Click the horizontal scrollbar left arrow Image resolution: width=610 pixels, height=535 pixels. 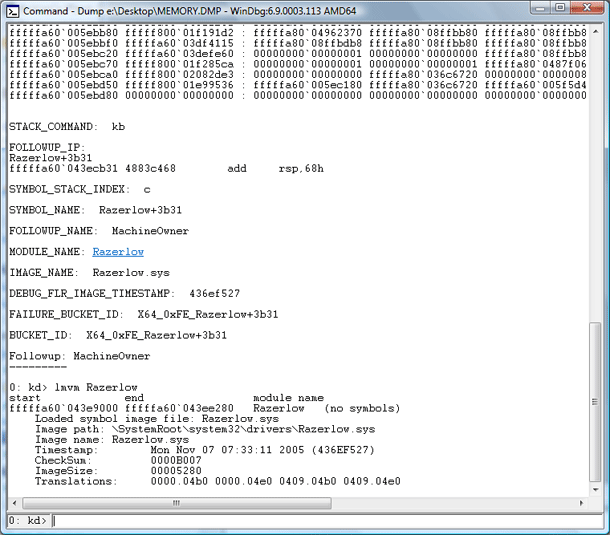pyautogui.click(x=14, y=503)
